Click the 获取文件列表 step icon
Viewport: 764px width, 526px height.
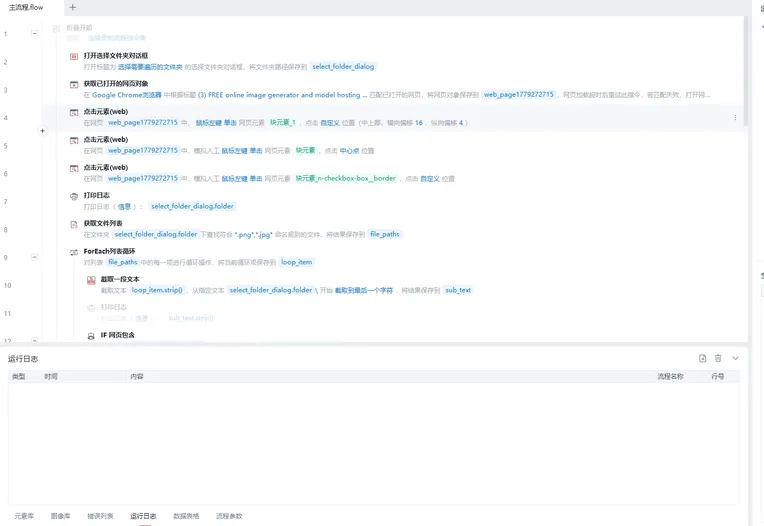74,224
